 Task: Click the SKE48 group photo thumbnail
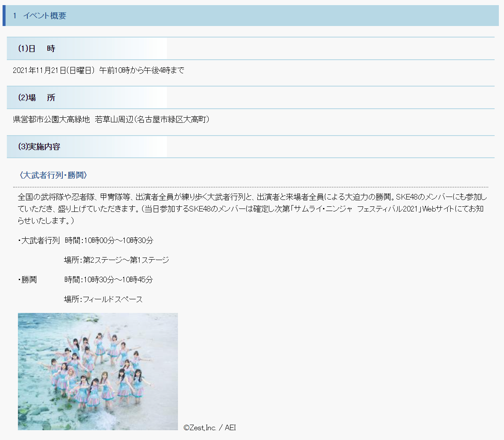[98, 371]
